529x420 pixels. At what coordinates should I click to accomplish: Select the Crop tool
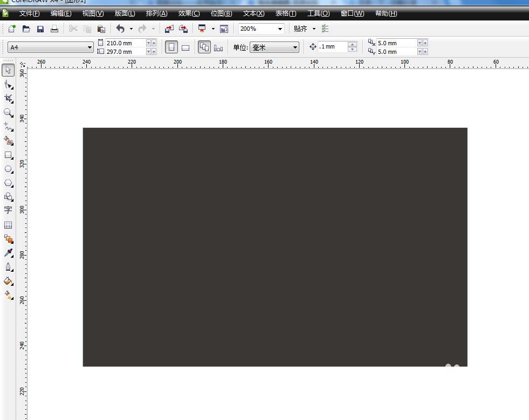click(x=8, y=98)
